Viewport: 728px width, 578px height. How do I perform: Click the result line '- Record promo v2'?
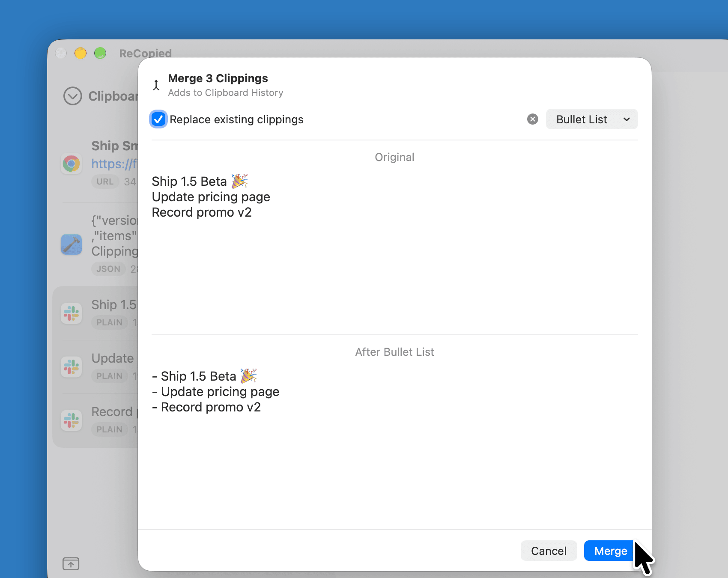click(x=206, y=407)
